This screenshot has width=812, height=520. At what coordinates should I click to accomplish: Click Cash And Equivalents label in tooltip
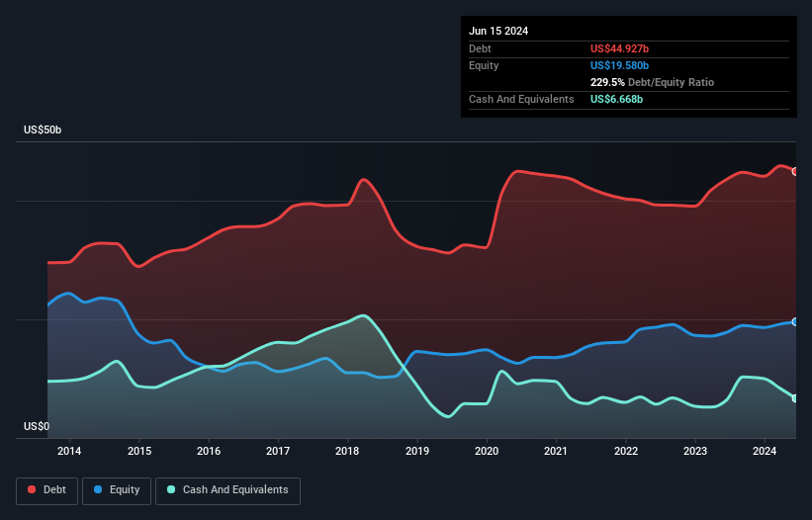pyautogui.click(x=521, y=99)
